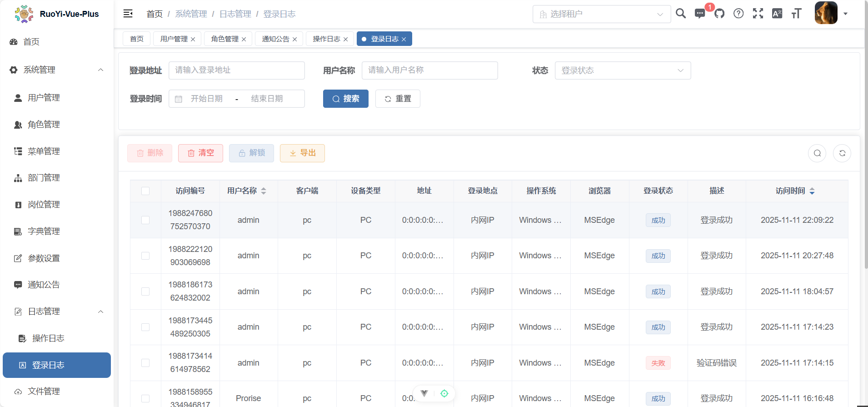The width and height of the screenshot is (868, 407).
Task: Collapse the sidebar with the hamburger icon
Action: (128, 14)
